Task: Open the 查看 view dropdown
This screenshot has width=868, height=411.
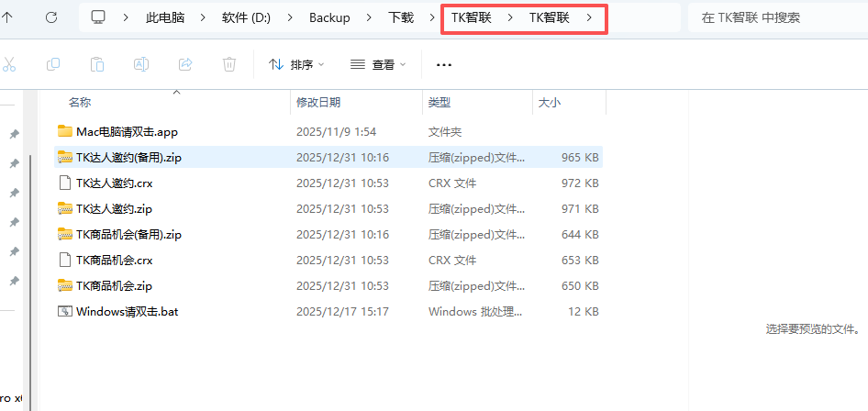Action: point(378,64)
